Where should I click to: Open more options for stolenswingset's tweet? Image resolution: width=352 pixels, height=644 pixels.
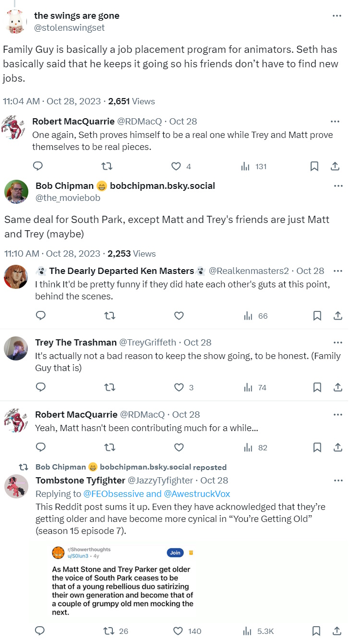click(337, 16)
